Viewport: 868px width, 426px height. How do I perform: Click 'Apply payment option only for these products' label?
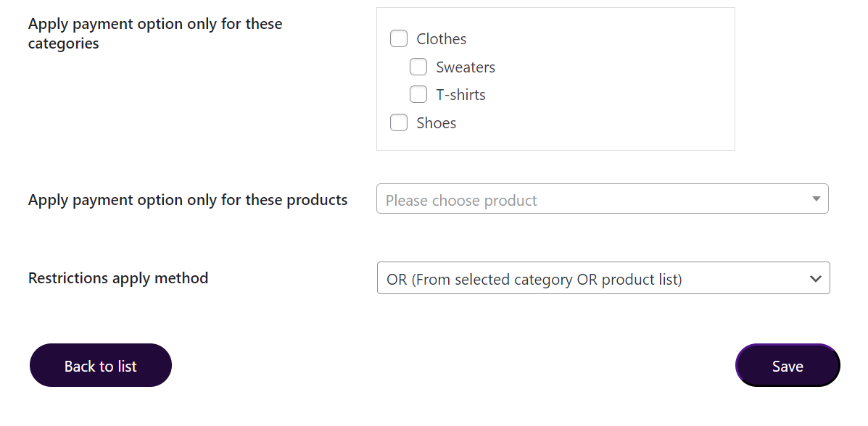[188, 200]
